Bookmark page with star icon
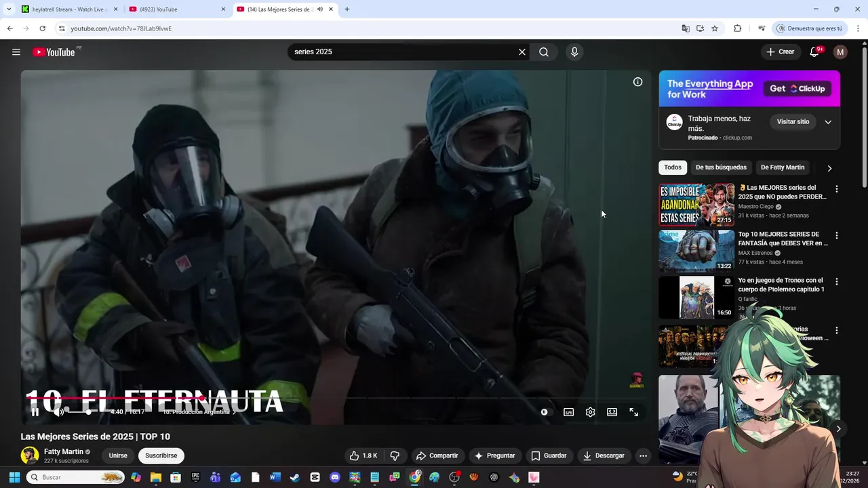The height and width of the screenshot is (488, 868). (x=715, y=28)
